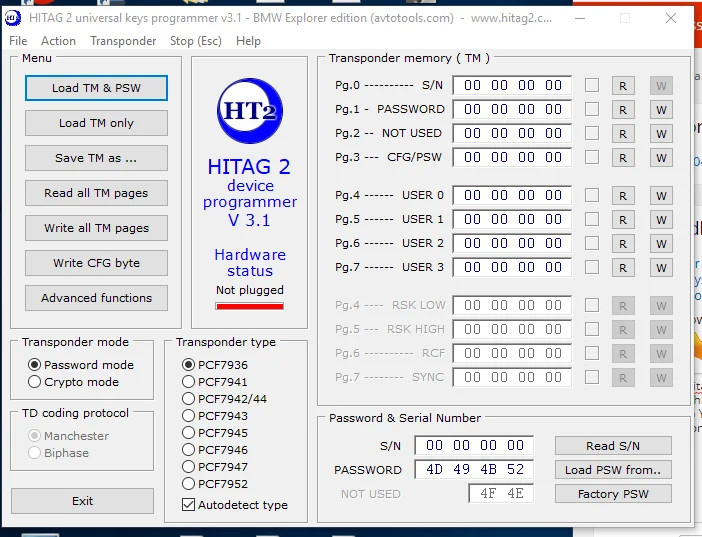Click Save TM as ... button
The width and height of the screenshot is (702, 537).
click(x=96, y=158)
